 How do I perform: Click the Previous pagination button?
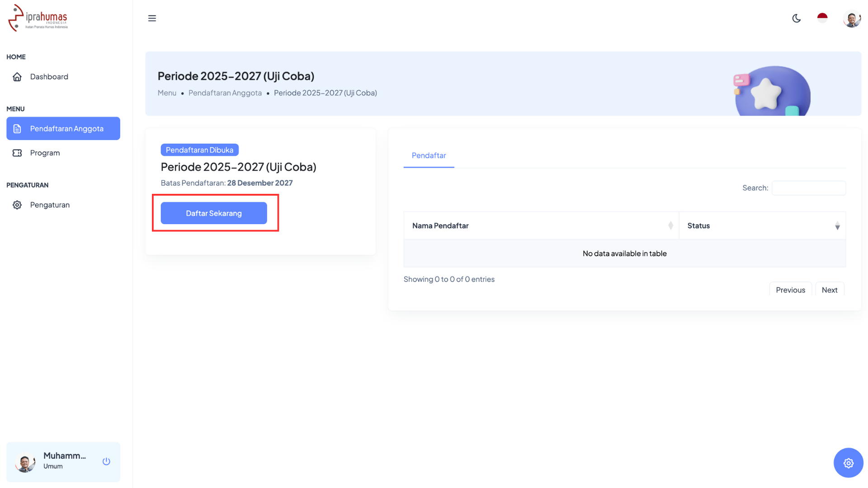[x=790, y=290]
